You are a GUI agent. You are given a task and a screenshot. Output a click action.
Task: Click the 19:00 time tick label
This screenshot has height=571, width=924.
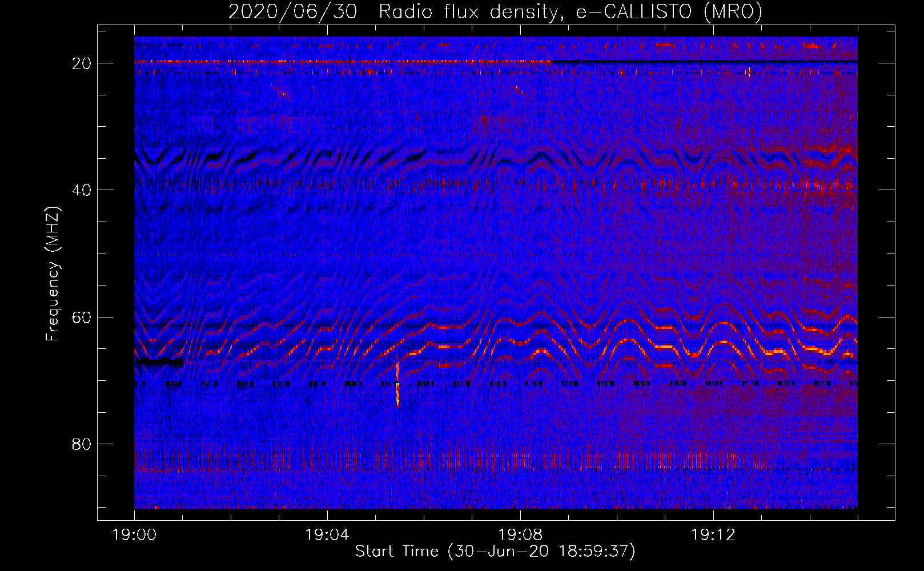tap(134, 535)
